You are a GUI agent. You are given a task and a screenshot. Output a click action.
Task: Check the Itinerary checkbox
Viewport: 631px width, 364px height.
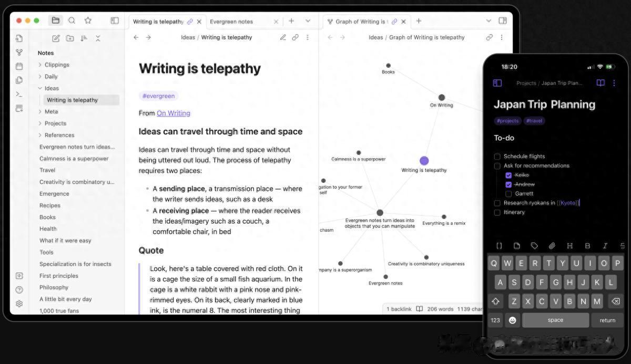point(497,213)
